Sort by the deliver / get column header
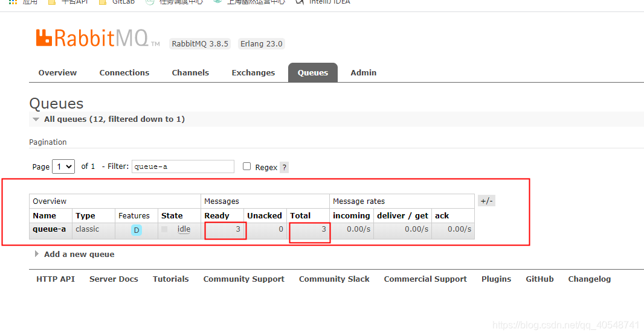Image resolution: width=644 pixels, height=336 pixels. click(x=402, y=216)
